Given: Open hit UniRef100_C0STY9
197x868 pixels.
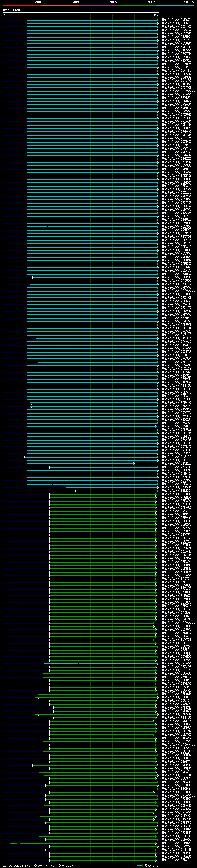Looking at the screenshot, I should tap(177, 40).
